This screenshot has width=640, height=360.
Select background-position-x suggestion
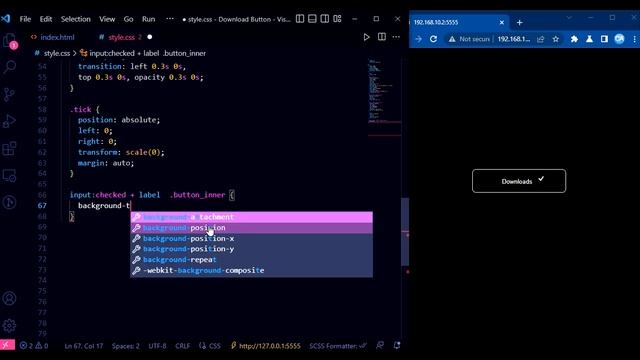click(251, 238)
